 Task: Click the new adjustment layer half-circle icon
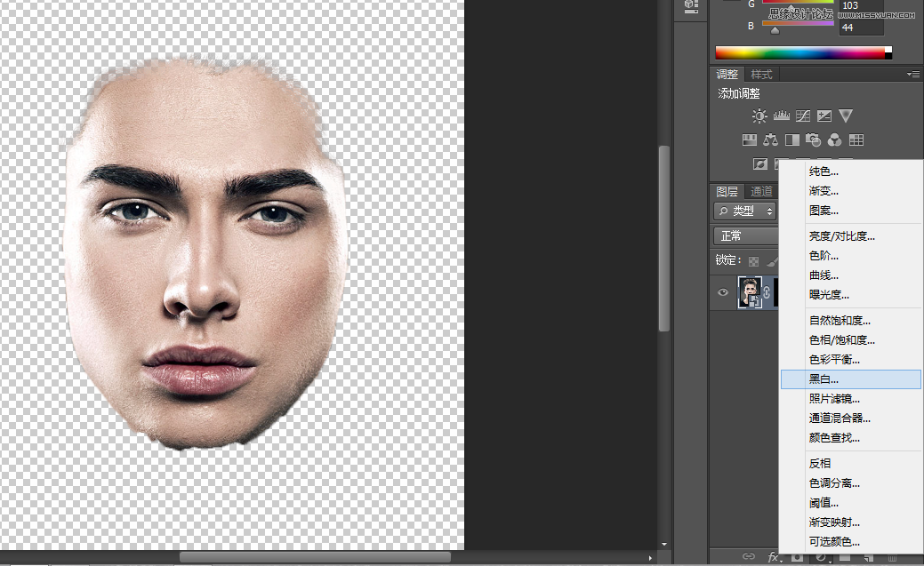coord(821,556)
